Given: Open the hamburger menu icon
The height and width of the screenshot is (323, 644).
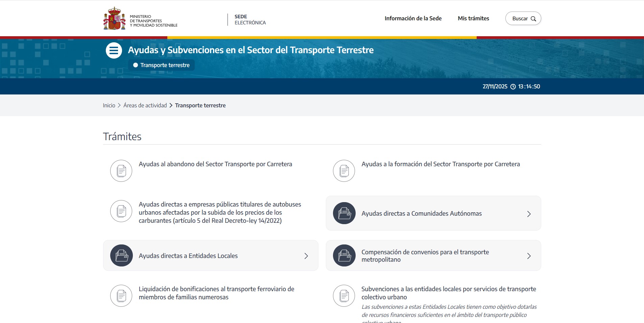Looking at the screenshot, I should pyautogui.click(x=114, y=50).
